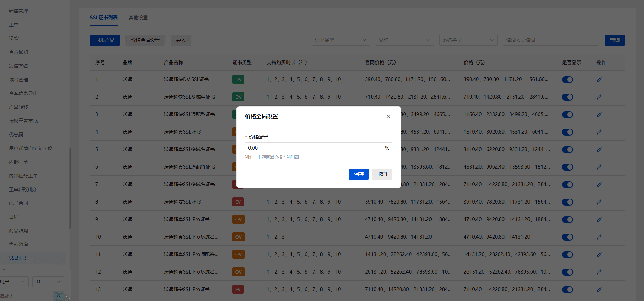Switch to 其他设置 tab
644x301 pixels.
138,18
